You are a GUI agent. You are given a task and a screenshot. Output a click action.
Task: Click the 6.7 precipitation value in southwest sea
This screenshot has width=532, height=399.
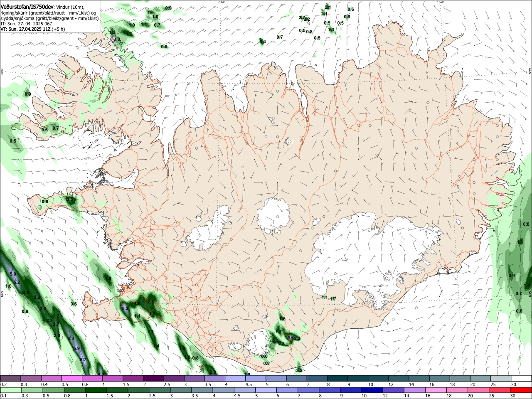83,360
